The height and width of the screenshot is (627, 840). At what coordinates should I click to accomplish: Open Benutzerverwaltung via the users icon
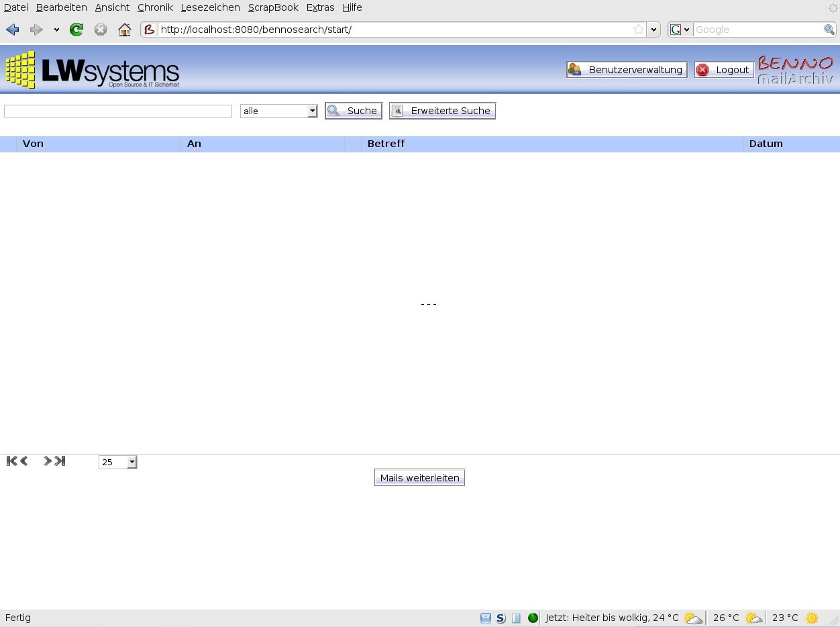(576, 69)
